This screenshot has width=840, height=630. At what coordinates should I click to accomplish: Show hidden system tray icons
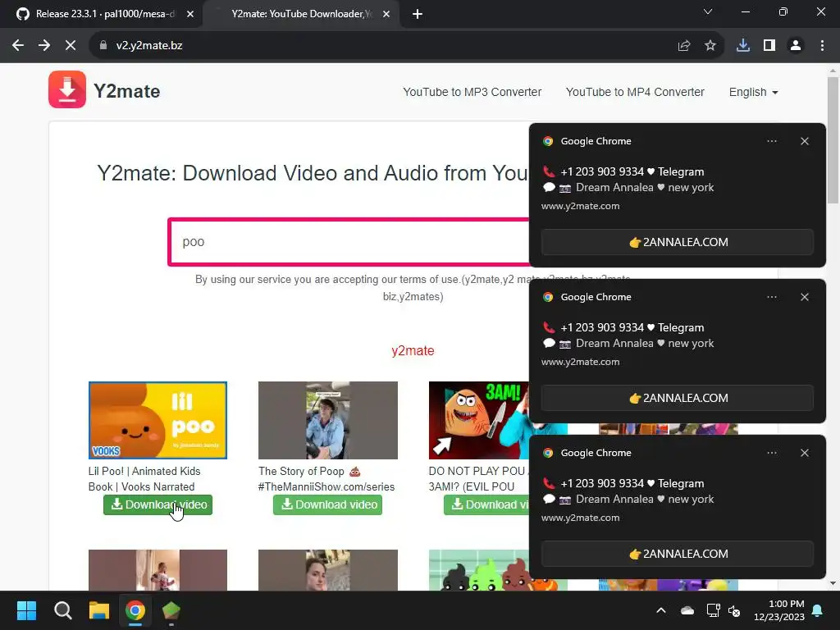tap(661, 610)
